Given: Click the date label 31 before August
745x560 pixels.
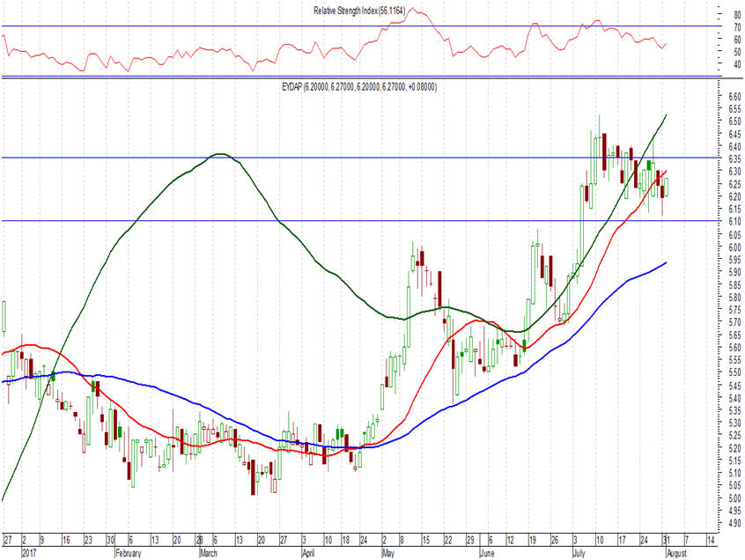Looking at the screenshot, I should click(666, 540).
